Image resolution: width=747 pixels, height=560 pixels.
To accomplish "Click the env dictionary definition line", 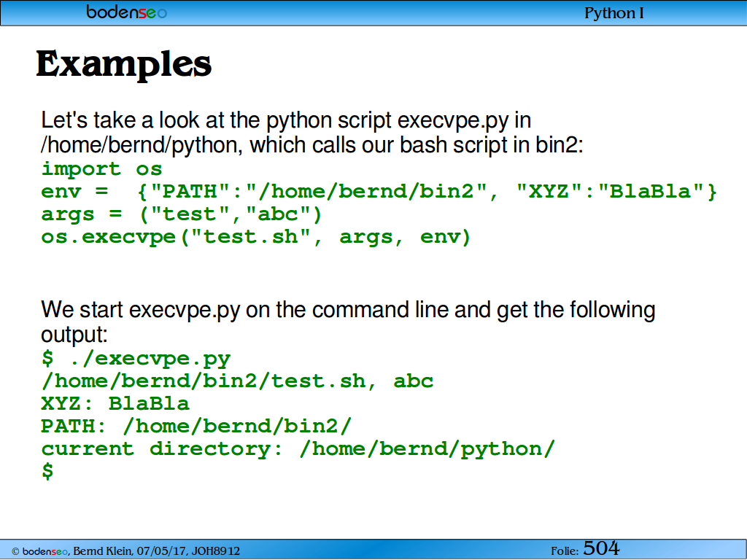I will pos(379,192).
